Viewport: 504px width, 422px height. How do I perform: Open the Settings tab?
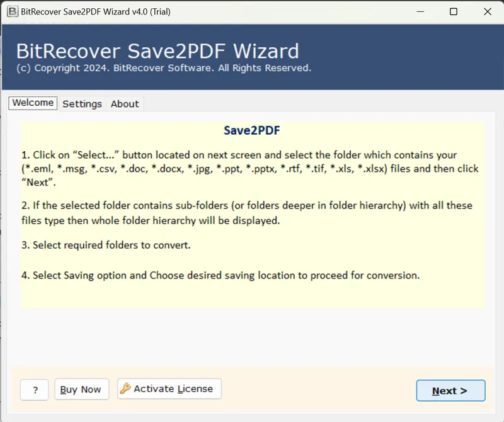82,104
